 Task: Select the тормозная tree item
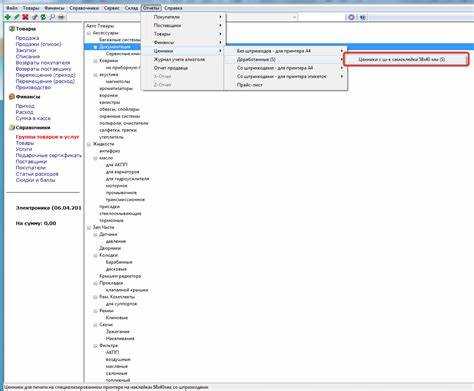tap(111, 221)
